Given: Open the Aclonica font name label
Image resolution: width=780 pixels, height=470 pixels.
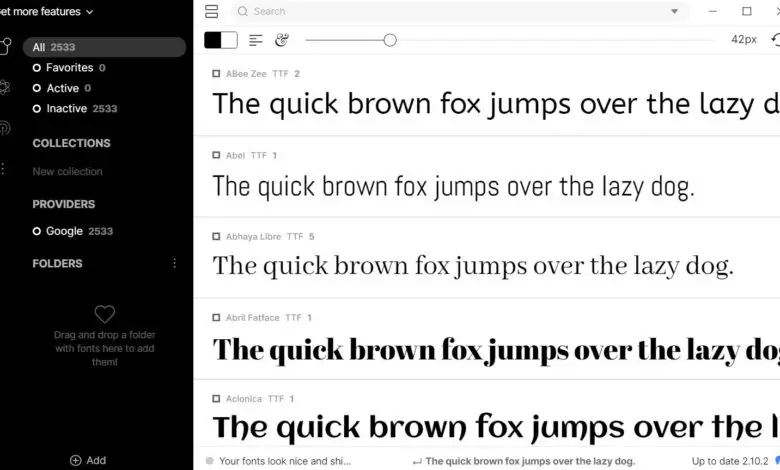Looking at the screenshot, I should point(244,399).
